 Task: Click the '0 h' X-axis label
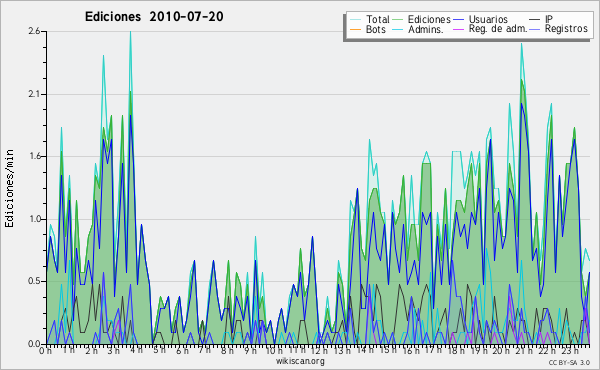point(45,350)
